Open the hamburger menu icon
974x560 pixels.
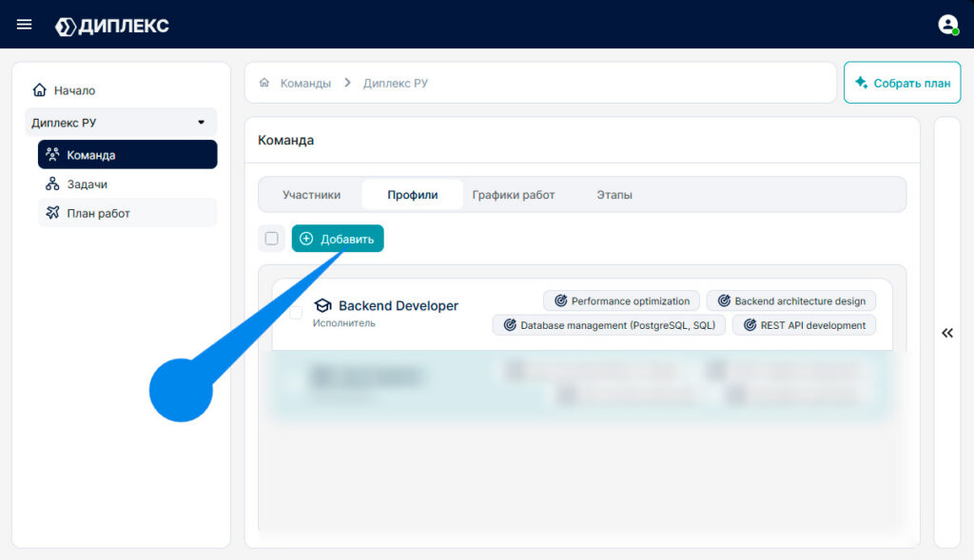point(24,24)
